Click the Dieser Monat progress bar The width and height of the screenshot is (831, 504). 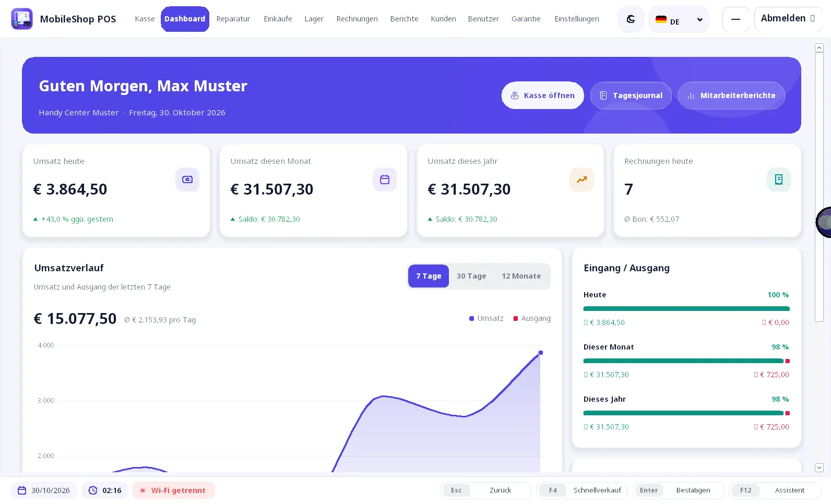point(686,361)
